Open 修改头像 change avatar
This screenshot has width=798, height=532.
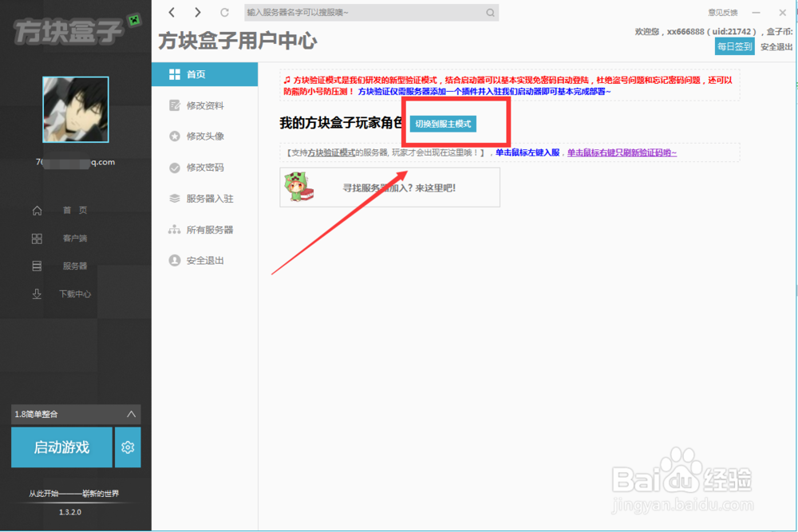click(x=204, y=136)
